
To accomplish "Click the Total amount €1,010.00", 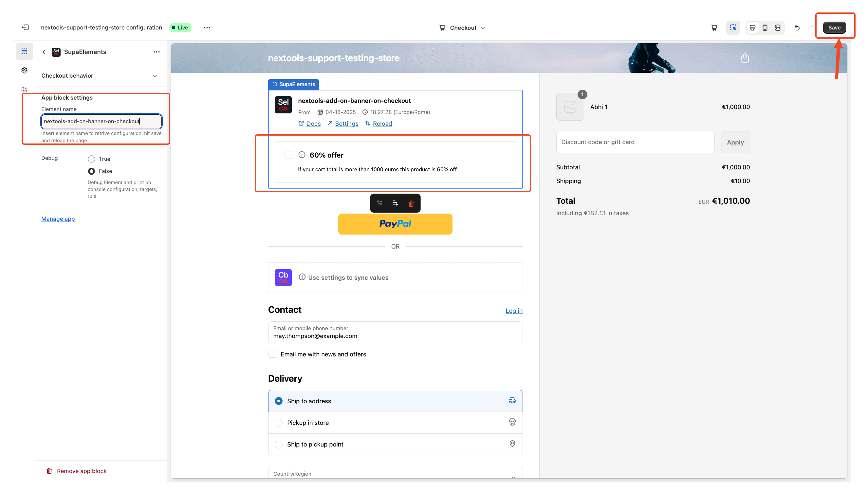I will pos(731,201).
